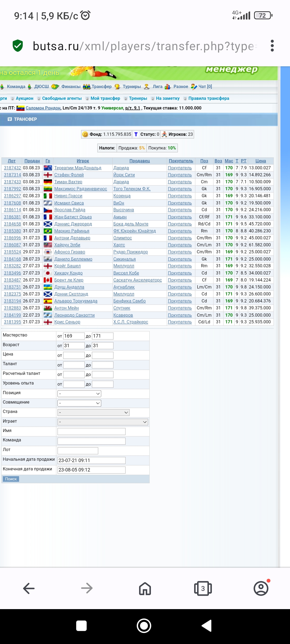The image size is (290, 644).
Task: Open browser profile account icon
Action: [x=261, y=588]
